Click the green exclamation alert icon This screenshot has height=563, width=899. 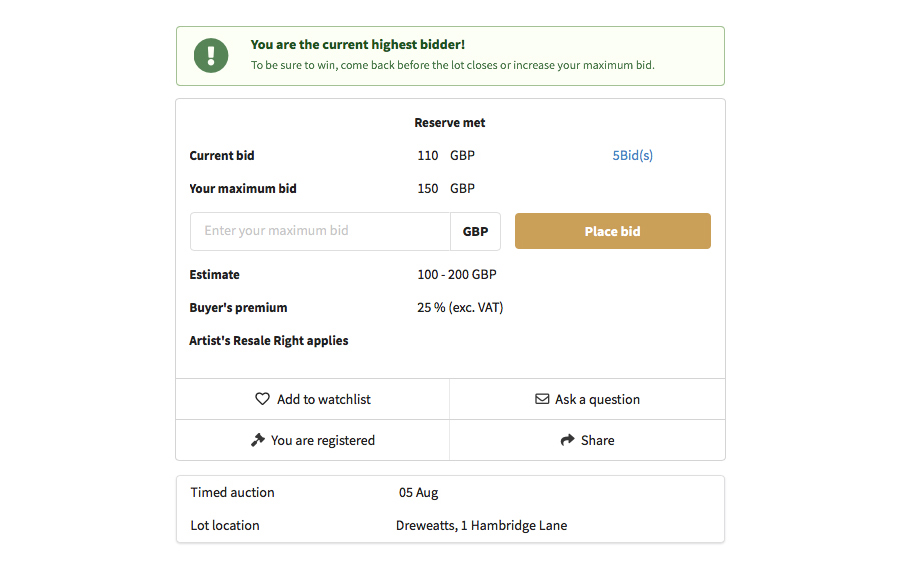click(211, 55)
